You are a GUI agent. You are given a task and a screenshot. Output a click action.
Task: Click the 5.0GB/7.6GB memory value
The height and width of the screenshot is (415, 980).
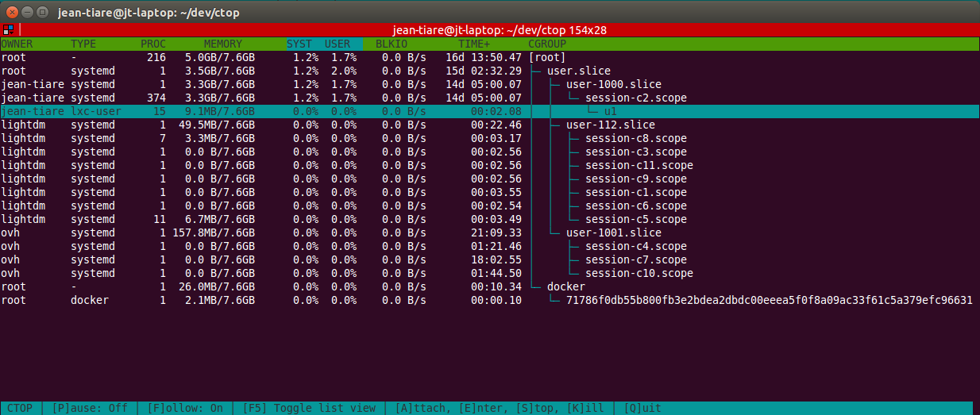(x=220, y=57)
